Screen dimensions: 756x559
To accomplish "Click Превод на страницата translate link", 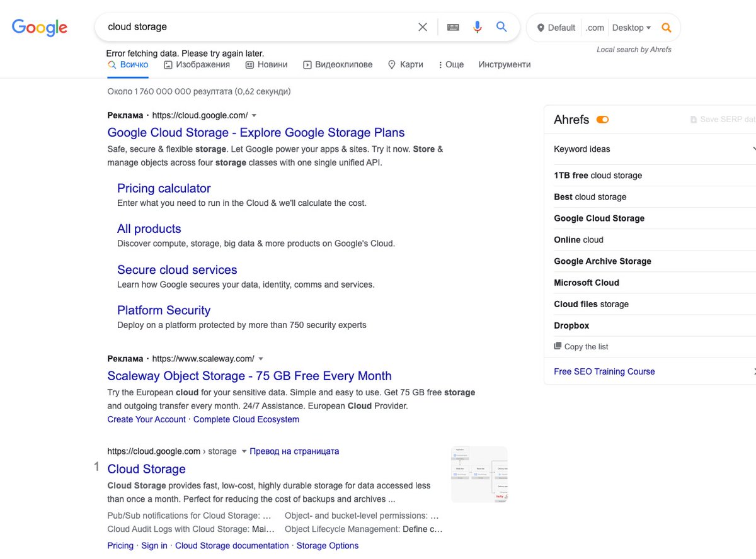I will pyautogui.click(x=294, y=451).
